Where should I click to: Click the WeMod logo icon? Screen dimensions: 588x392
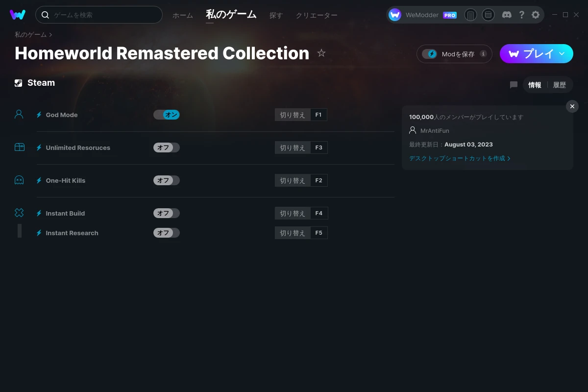pos(18,15)
